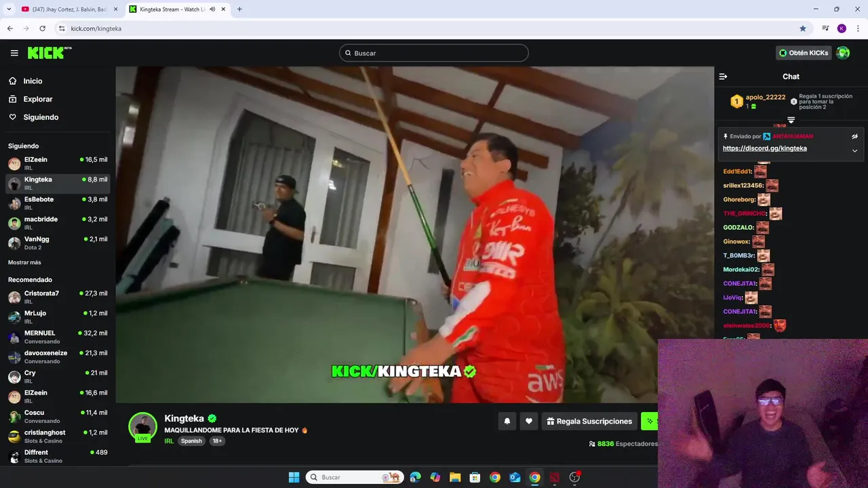The height and width of the screenshot is (488, 868).
Task: Select the Spanish language tag
Action: click(x=191, y=441)
